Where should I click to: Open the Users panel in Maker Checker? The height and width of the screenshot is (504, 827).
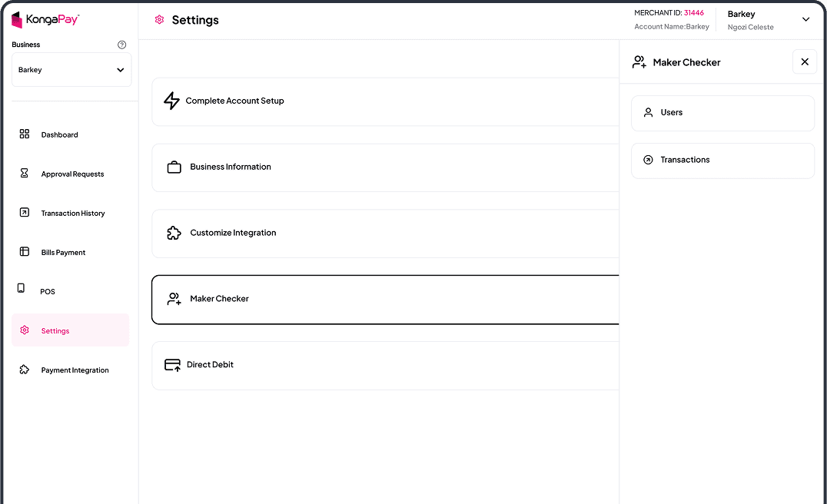pos(722,112)
